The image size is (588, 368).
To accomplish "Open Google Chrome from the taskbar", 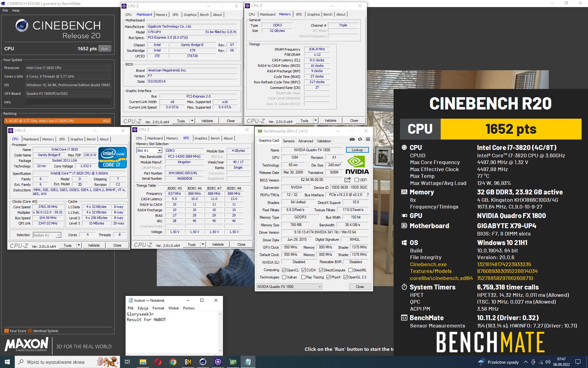I will click(x=173, y=362).
